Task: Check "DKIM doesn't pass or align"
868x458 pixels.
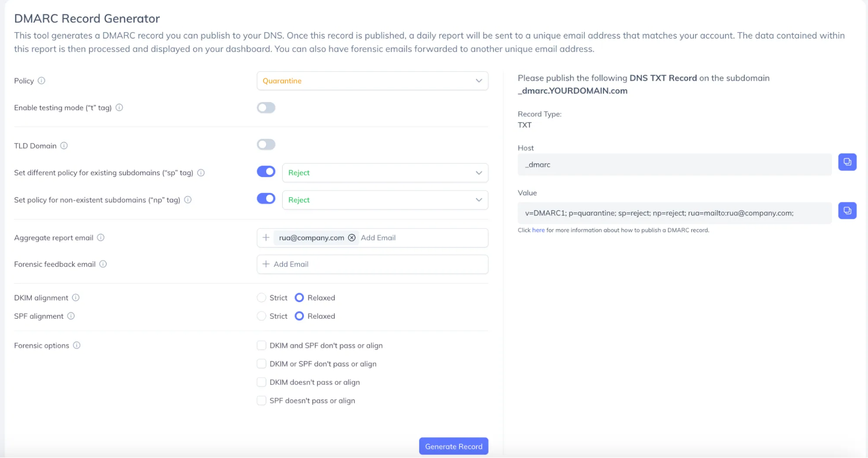Action: pyautogui.click(x=261, y=382)
